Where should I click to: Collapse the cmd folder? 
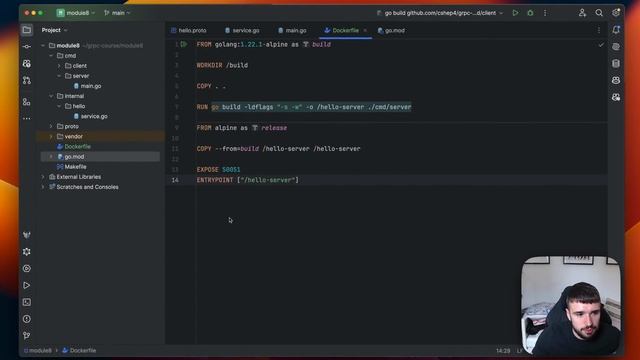(51, 56)
